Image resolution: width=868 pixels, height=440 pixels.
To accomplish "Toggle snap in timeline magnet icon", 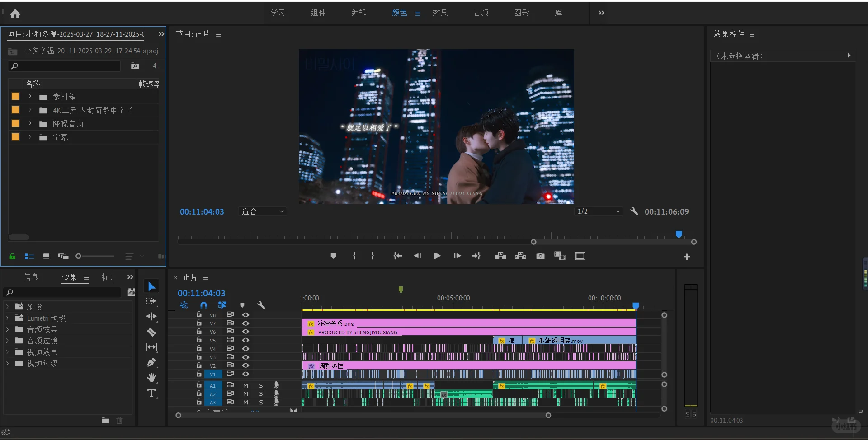I will tap(203, 305).
